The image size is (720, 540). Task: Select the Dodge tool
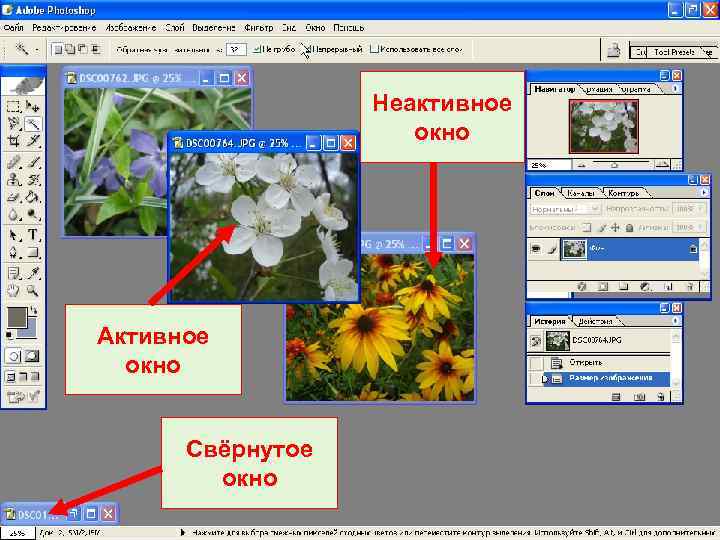tap(33, 214)
